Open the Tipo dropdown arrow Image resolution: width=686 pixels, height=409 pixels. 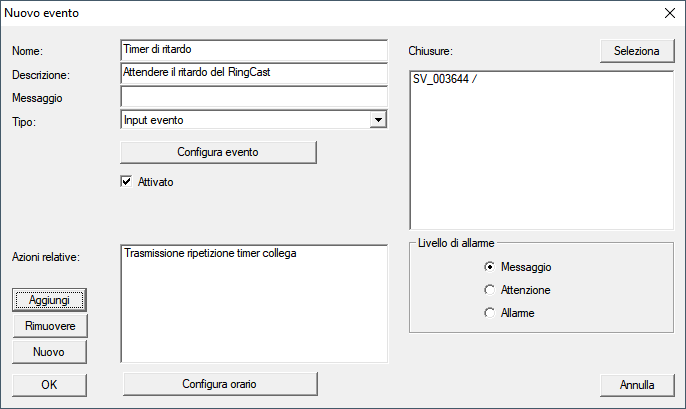(x=377, y=120)
